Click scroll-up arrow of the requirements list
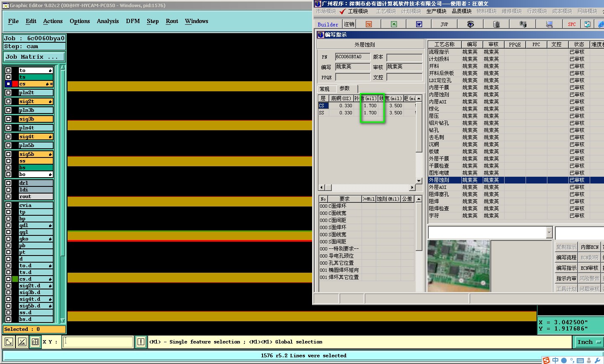 click(419, 199)
